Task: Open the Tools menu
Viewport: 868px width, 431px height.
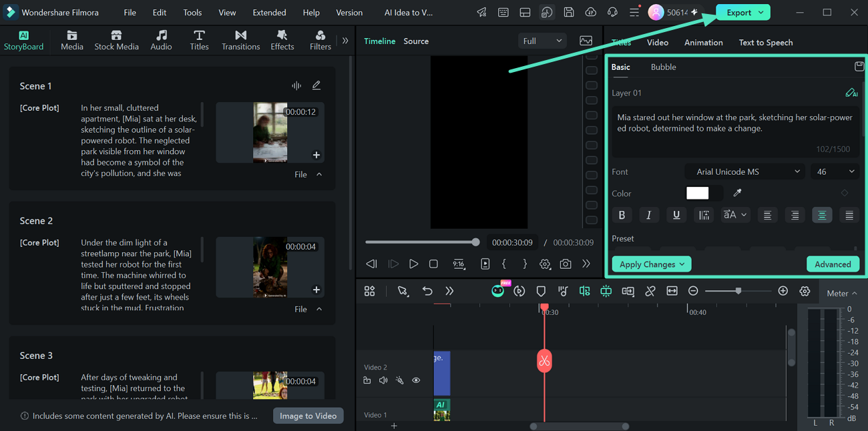Action: 192,13
